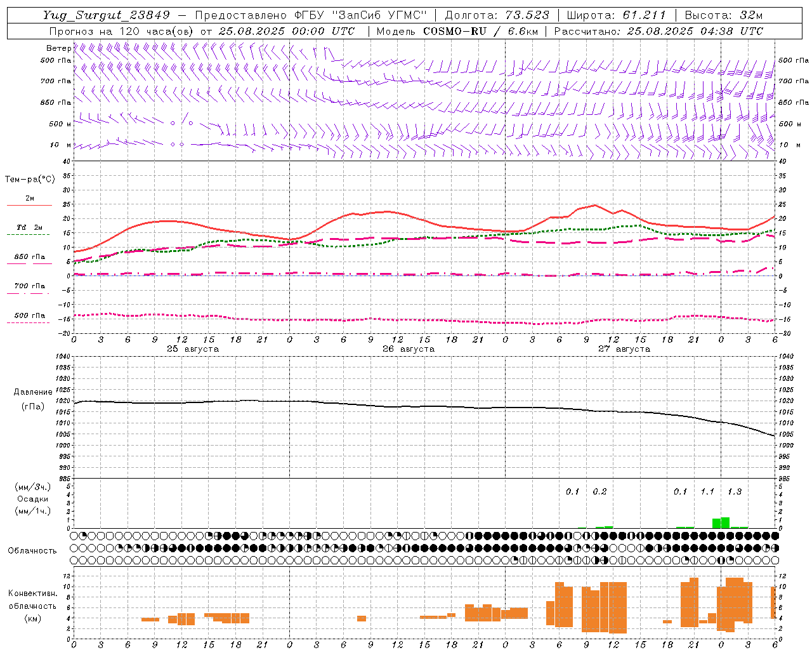Click the Ветер panel label
This screenshot has height=650, width=812.
tap(58, 48)
